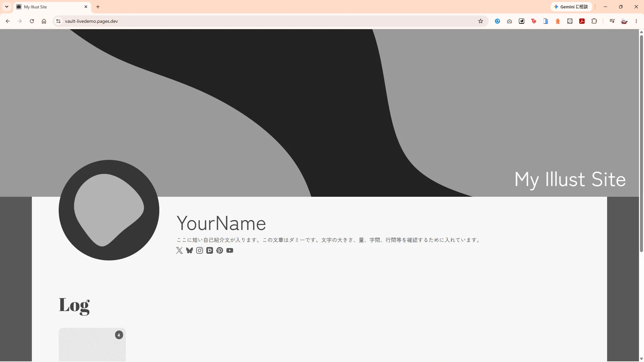Click the Gemini に相談 button

click(571, 7)
